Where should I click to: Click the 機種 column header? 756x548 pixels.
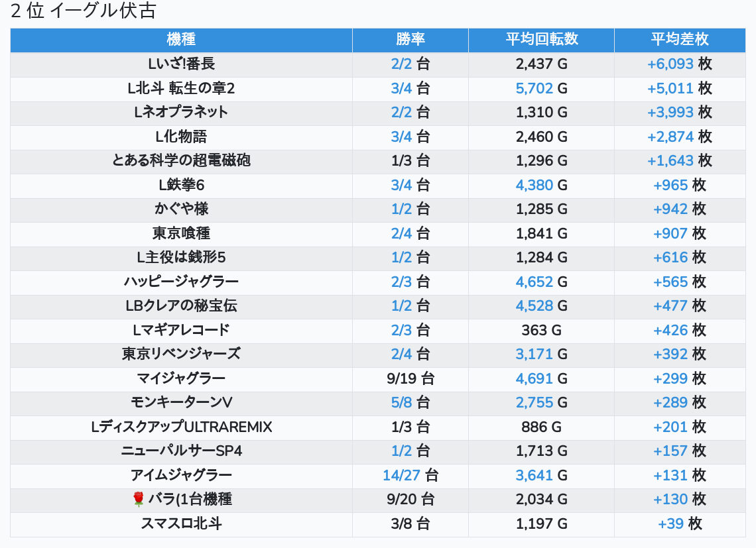181,40
